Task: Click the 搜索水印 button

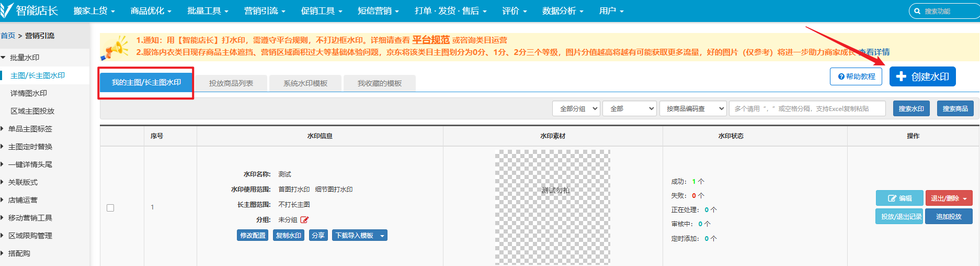Action: (x=911, y=108)
